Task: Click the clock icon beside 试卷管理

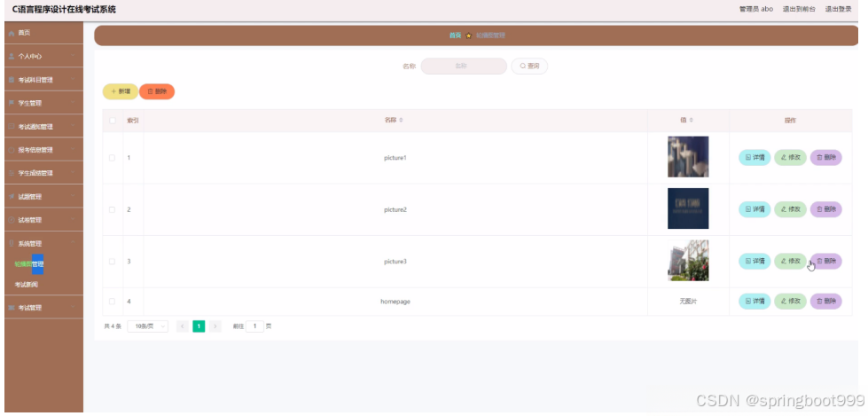Action: coord(11,220)
